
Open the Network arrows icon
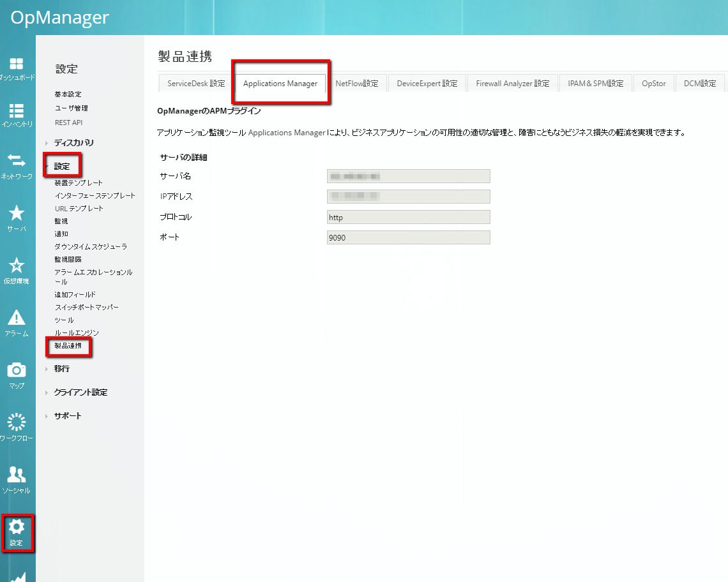(16, 161)
